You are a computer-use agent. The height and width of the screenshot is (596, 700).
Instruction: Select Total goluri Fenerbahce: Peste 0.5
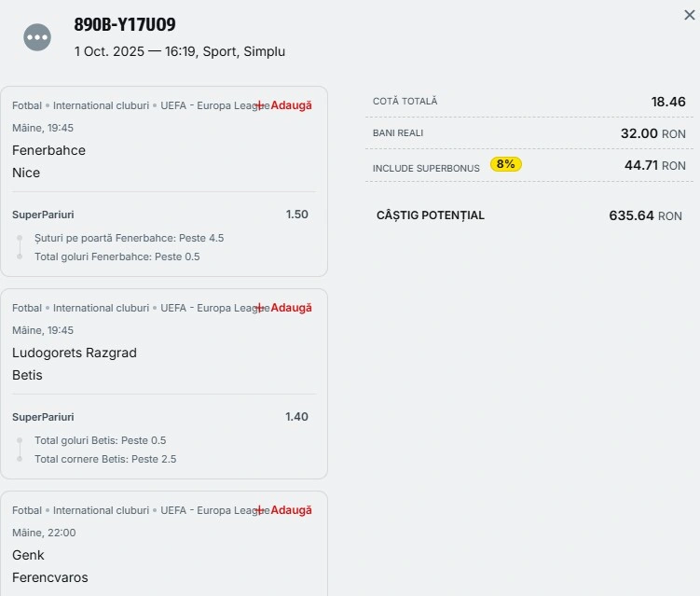coord(117,256)
